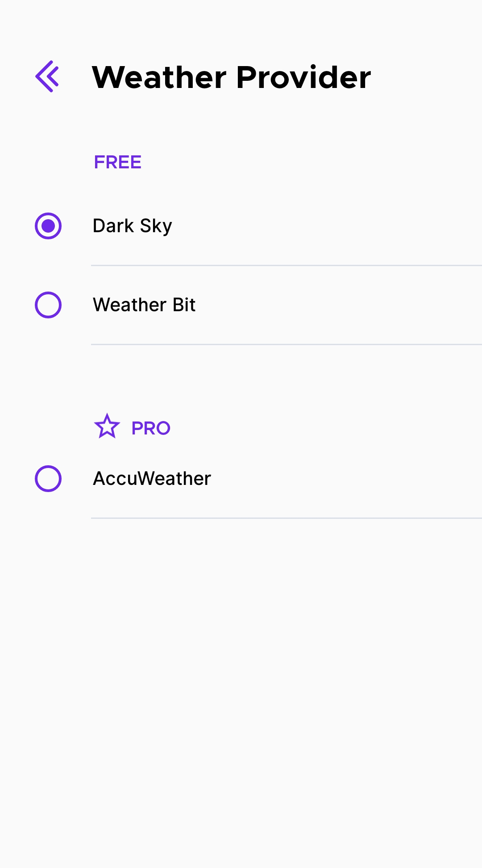Screen dimensions: 482x868
Task: Click the "Weather Provider" page title
Action: 231,77
